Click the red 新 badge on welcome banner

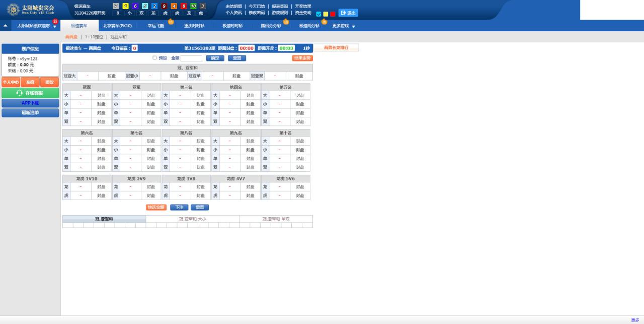pos(55,21)
